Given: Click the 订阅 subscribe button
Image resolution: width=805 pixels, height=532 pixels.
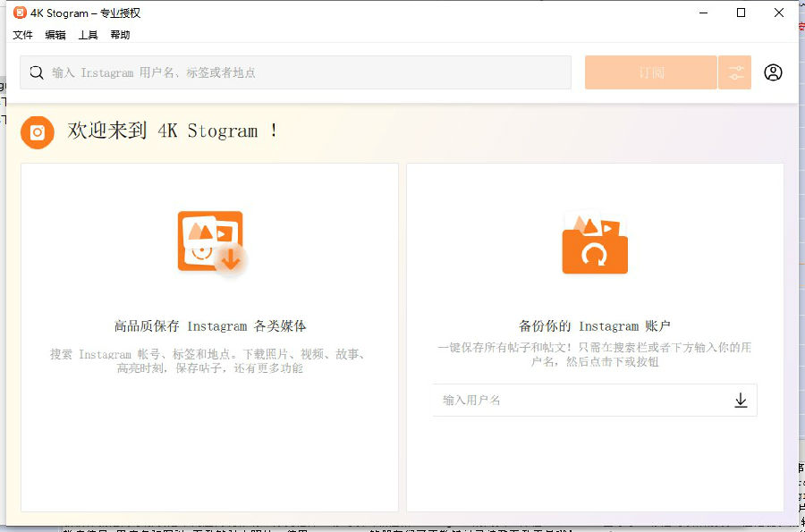Looking at the screenshot, I should click(650, 72).
